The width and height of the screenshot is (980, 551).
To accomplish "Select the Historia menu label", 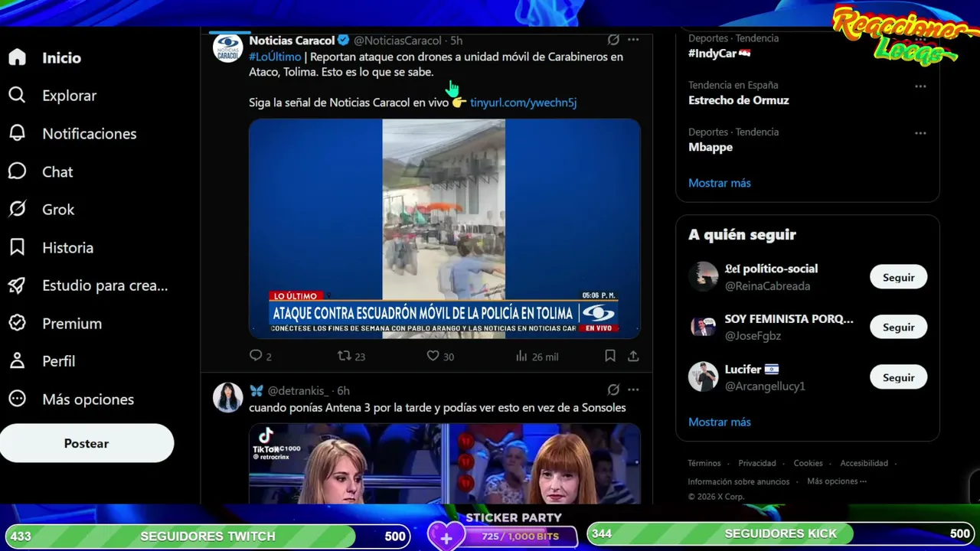I will coord(67,247).
